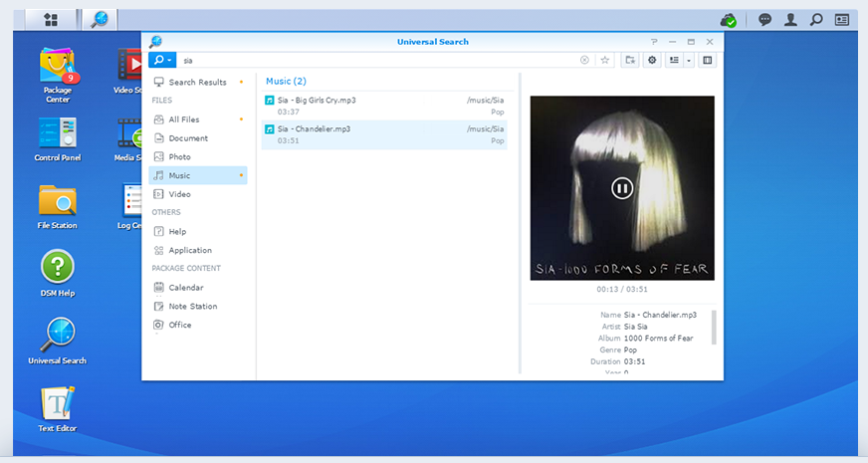Minimize the Universal Search window

point(672,42)
